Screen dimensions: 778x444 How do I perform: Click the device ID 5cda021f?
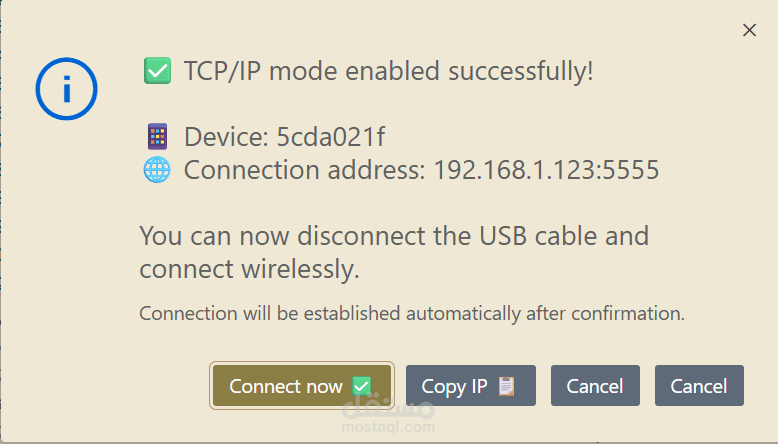pyautogui.click(x=331, y=137)
